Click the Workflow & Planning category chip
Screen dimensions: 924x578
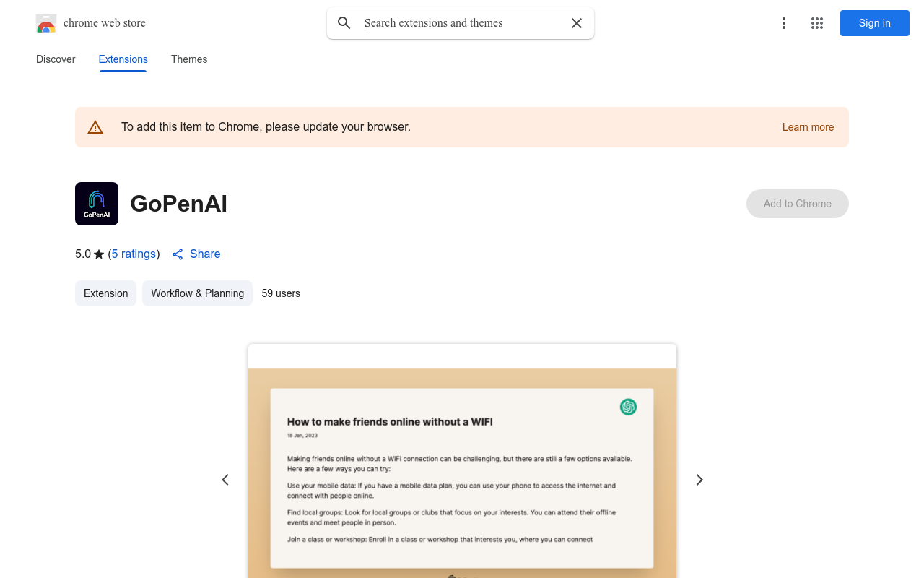coord(197,293)
